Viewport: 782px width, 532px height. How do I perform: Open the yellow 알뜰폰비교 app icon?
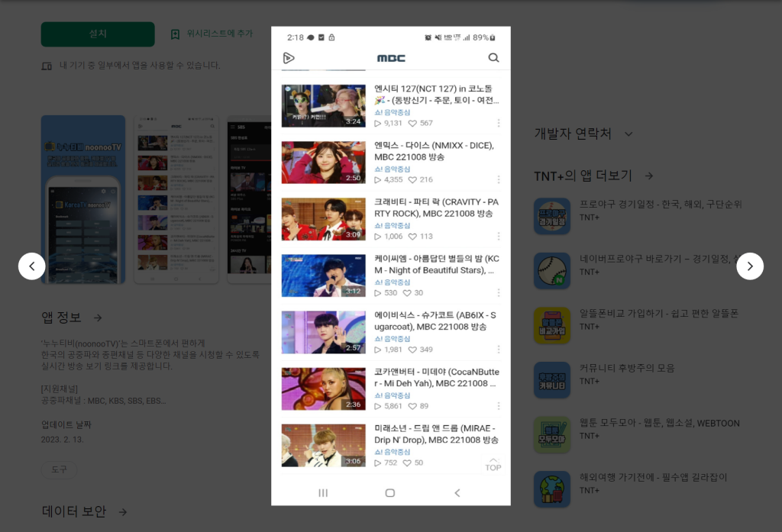[552, 325]
